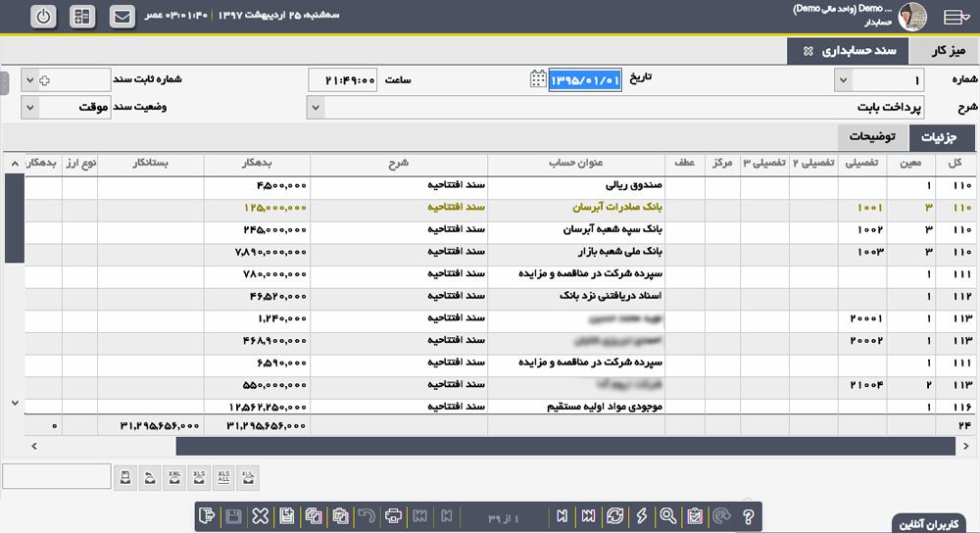The image size is (980, 533).
Task: Click the horizontal scrollbar left arrow
Action: [34, 446]
